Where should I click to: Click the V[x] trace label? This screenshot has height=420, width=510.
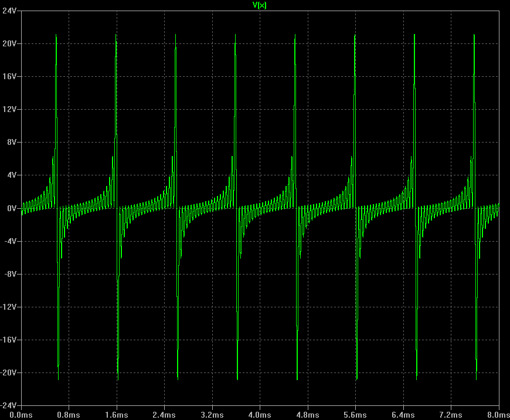pyautogui.click(x=260, y=5)
